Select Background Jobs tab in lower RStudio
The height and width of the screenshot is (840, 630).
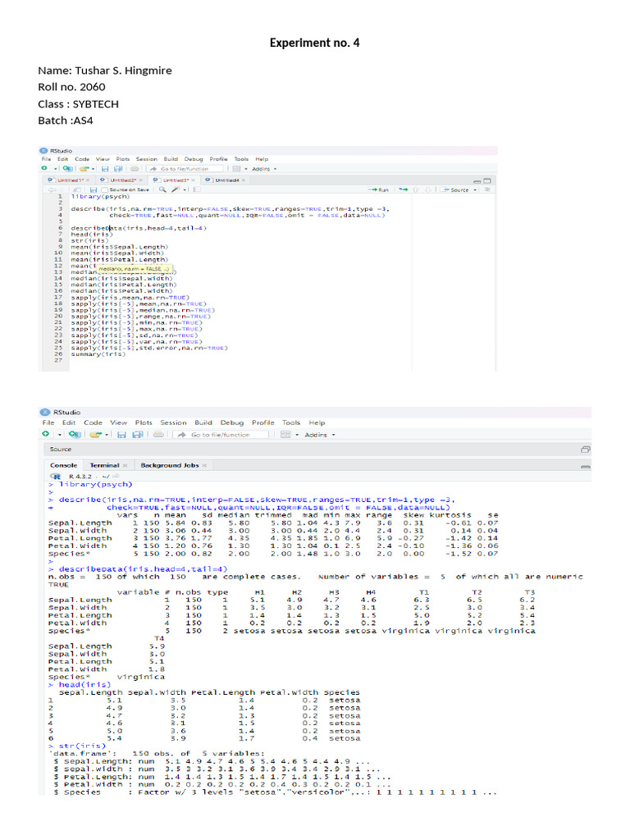[x=169, y=466]
